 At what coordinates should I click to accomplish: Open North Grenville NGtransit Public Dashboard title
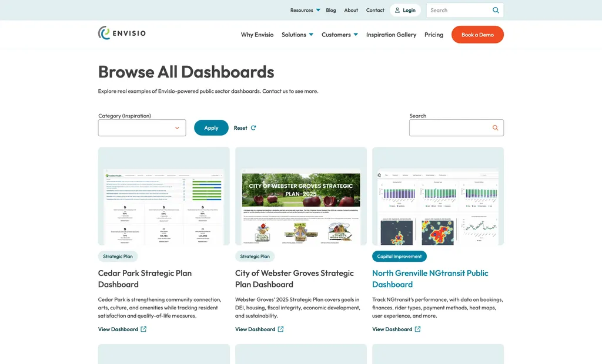pos(430,279)
